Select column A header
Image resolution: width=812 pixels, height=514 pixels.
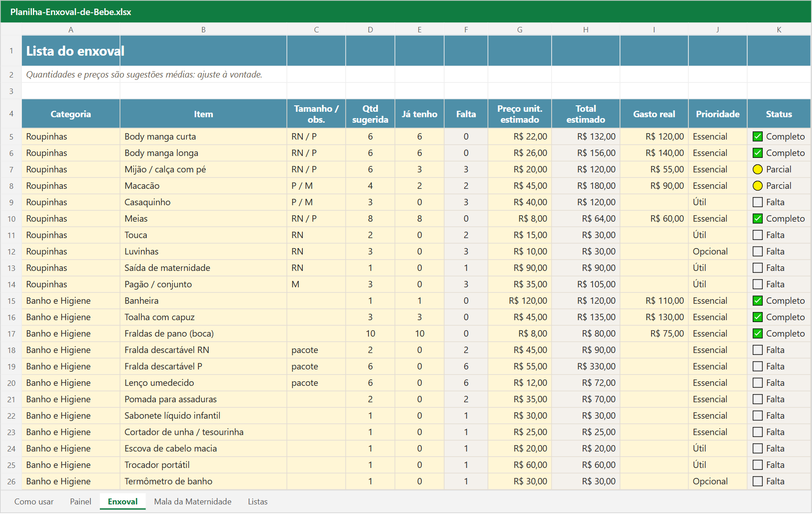[71, 29]
